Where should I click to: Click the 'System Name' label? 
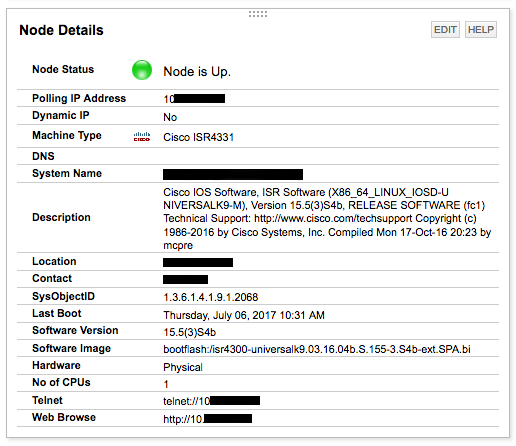coord(67,173)
